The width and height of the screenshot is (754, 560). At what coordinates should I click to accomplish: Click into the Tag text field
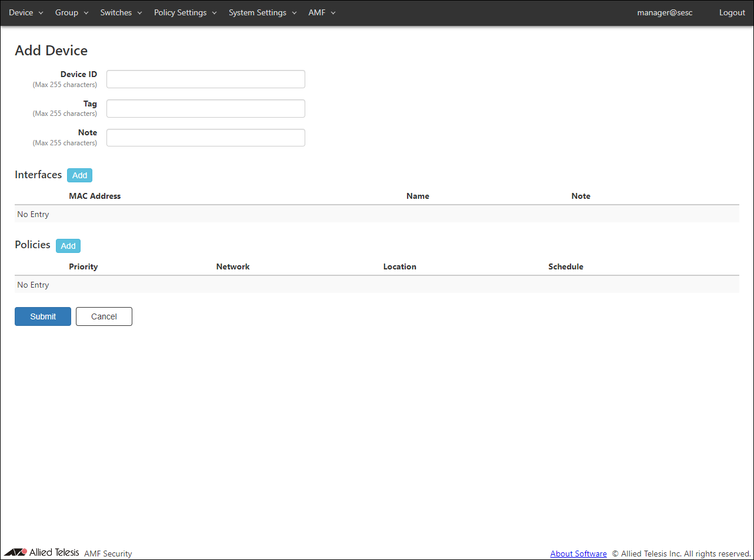(x=205, y=109)
